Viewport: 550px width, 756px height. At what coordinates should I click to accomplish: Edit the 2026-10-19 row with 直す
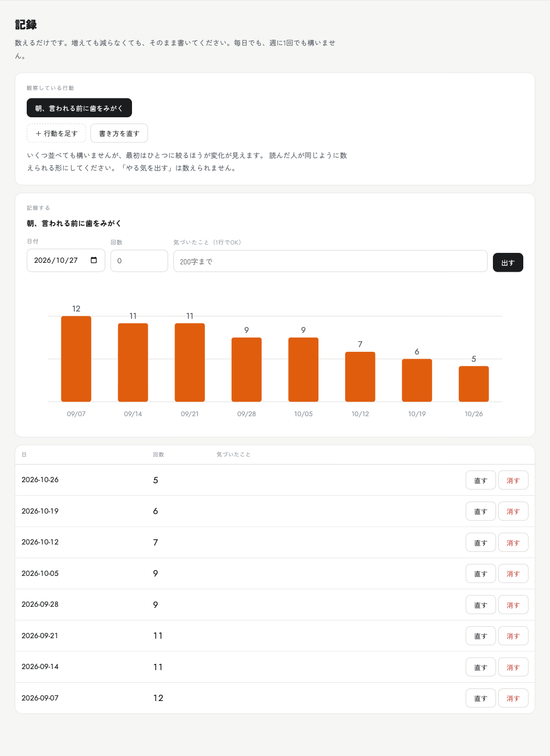coord(481,511)
